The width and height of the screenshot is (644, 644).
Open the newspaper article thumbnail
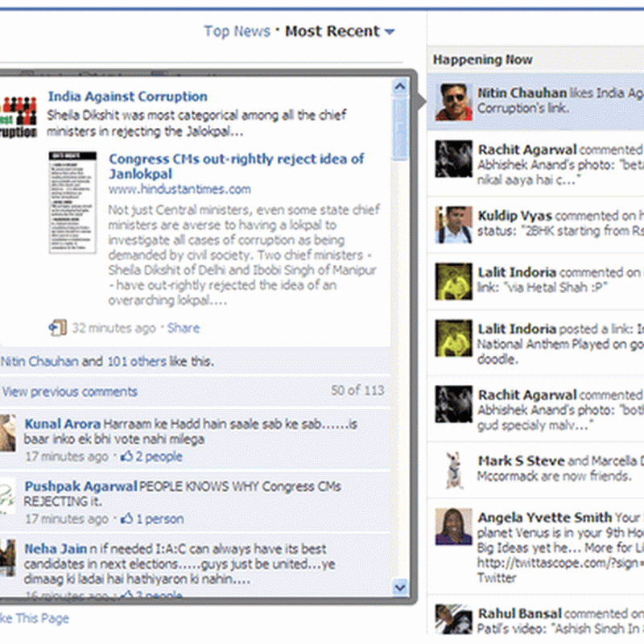pyautogui.click(x=72, y=203)
